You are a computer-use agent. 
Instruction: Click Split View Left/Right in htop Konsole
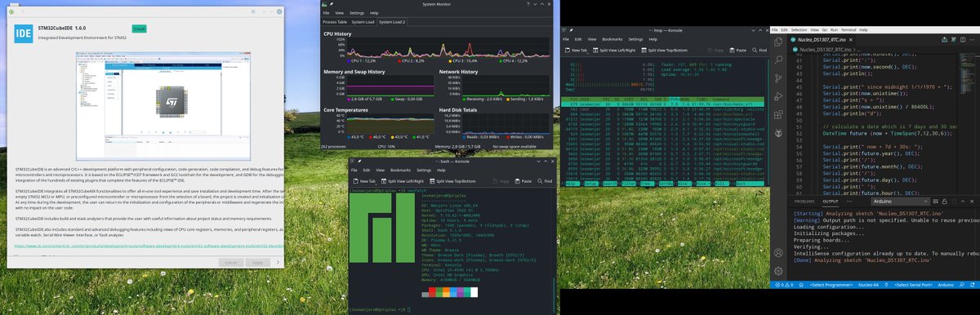tap(614, 50)
